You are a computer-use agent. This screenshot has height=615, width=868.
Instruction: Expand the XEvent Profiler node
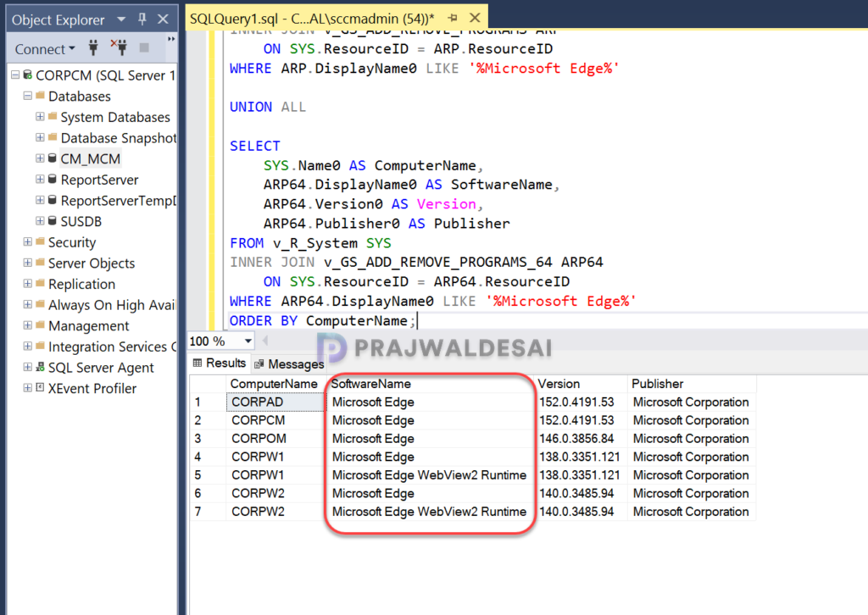(28, 388)
